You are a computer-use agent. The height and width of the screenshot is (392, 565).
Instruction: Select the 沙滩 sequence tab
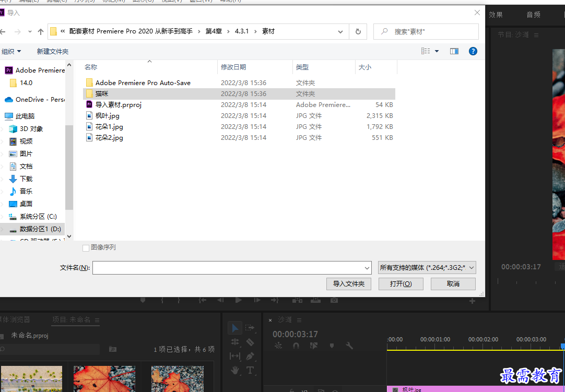click(x=285, y=319)
